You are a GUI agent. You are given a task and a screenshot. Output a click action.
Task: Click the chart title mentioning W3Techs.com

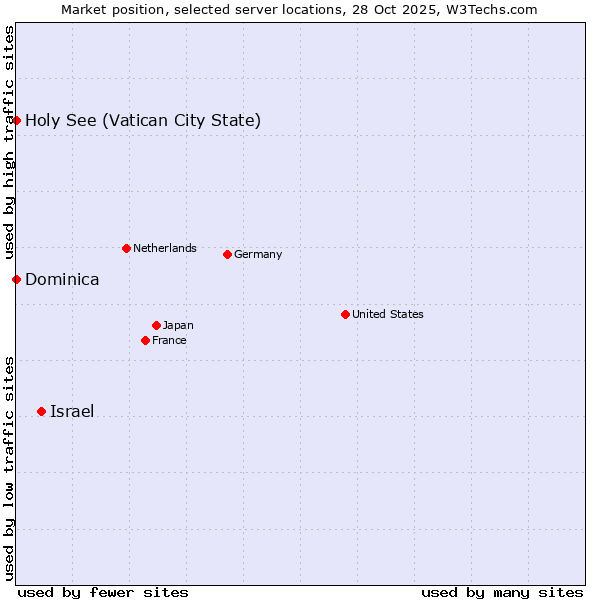click(x=299, y=9)
